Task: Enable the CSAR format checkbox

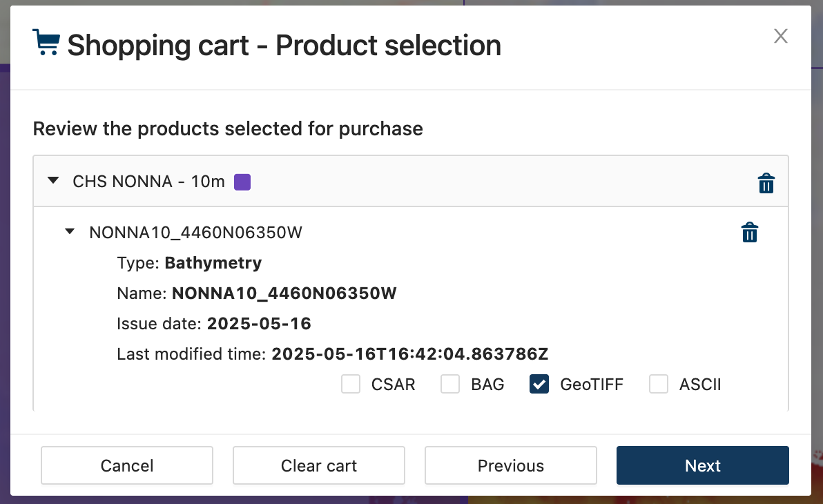Action: tap(351, 384)
